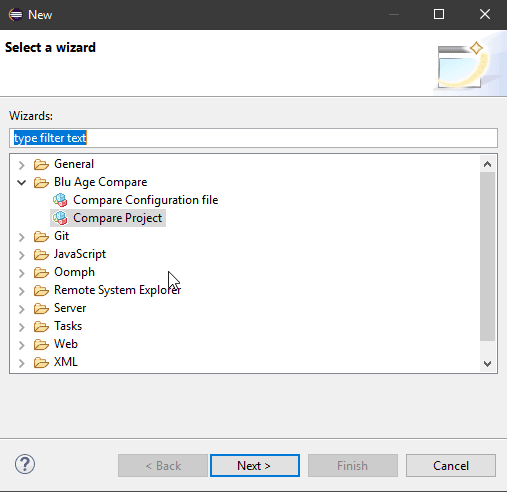The width and height of the screenshot is (507, 492).
Task: Select the 'Git' label
Action: tap(62, 236)
